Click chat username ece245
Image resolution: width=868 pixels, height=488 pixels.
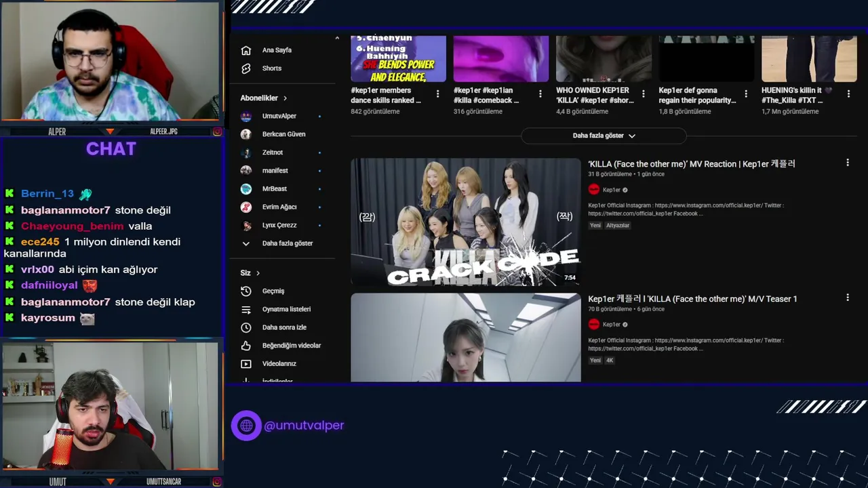click(x=40, y=242)
